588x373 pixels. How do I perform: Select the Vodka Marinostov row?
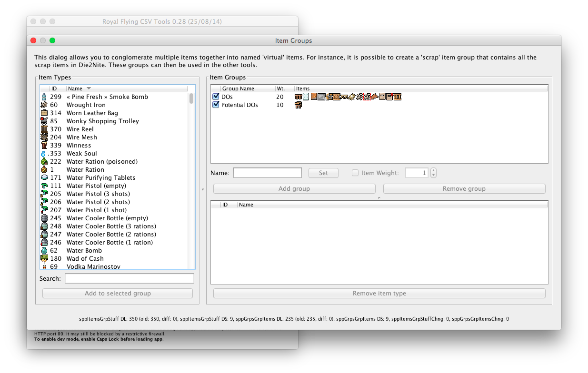coord(114,266)
